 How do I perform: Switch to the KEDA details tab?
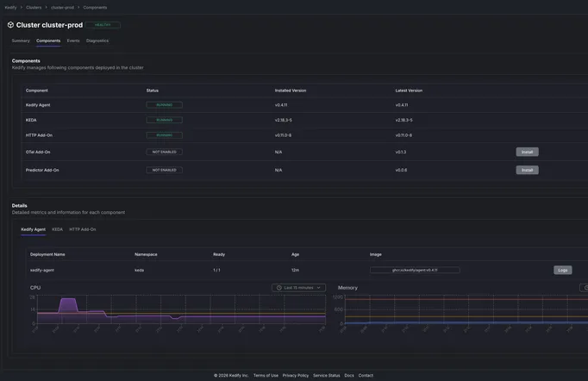click(58, 229)
